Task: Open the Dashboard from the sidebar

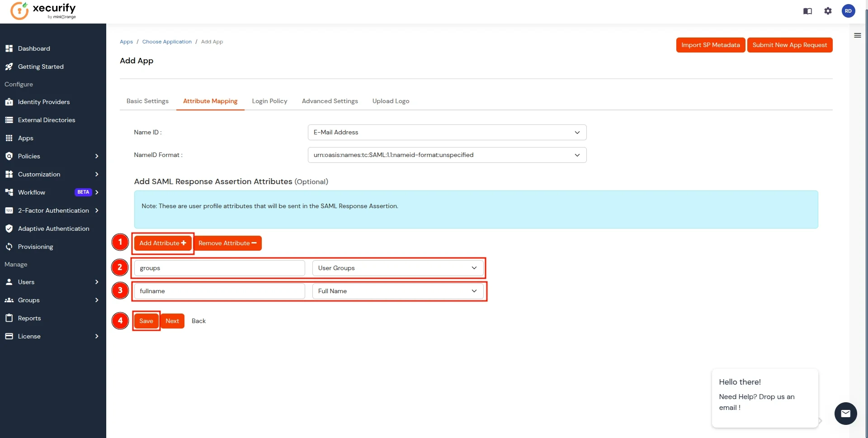Action: click(x=33, y=48)
